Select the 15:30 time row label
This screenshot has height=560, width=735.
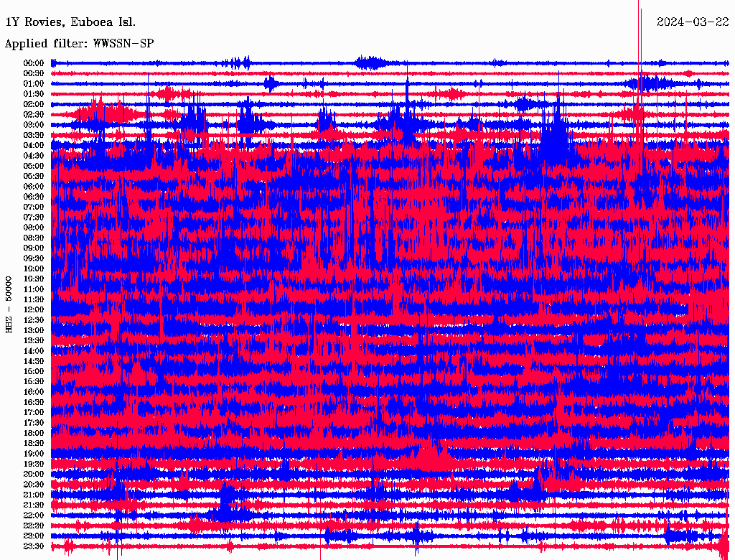34,382
